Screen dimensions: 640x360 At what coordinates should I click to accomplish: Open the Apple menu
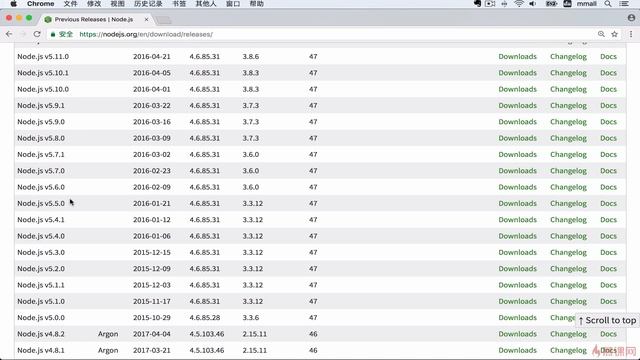click(x=14, y=4)
